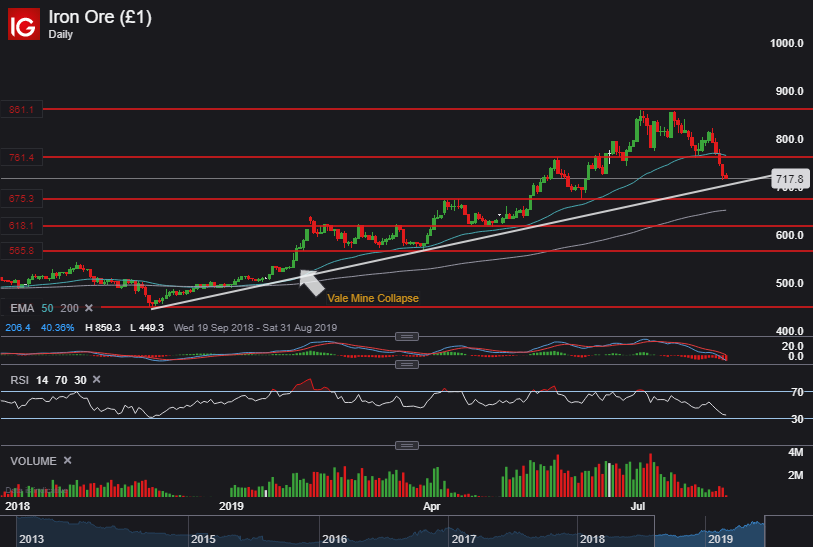
Task: Click the 2019 marker in the navigator range
Action: click(721, 539)
